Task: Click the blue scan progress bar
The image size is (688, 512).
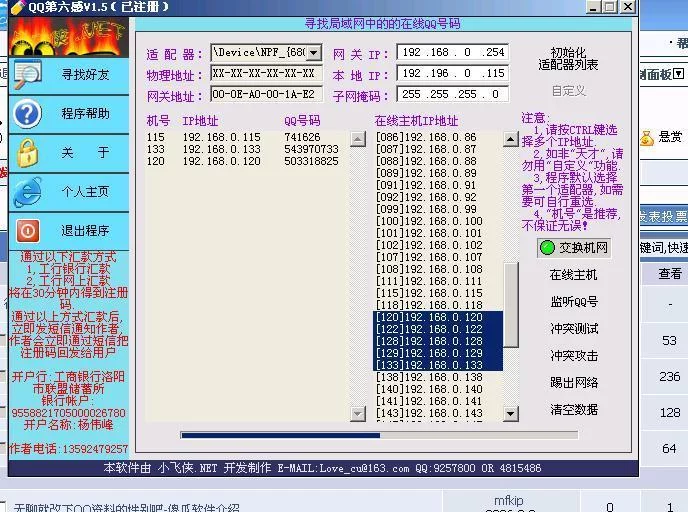Action: (379, 435)
